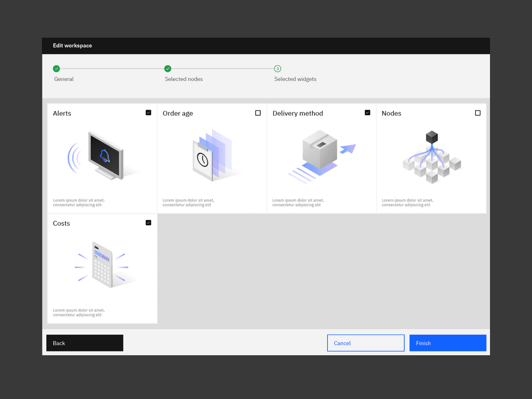The image size is (532, 399).
Task: Go to the General step label
Action: [x=64, y=79]
